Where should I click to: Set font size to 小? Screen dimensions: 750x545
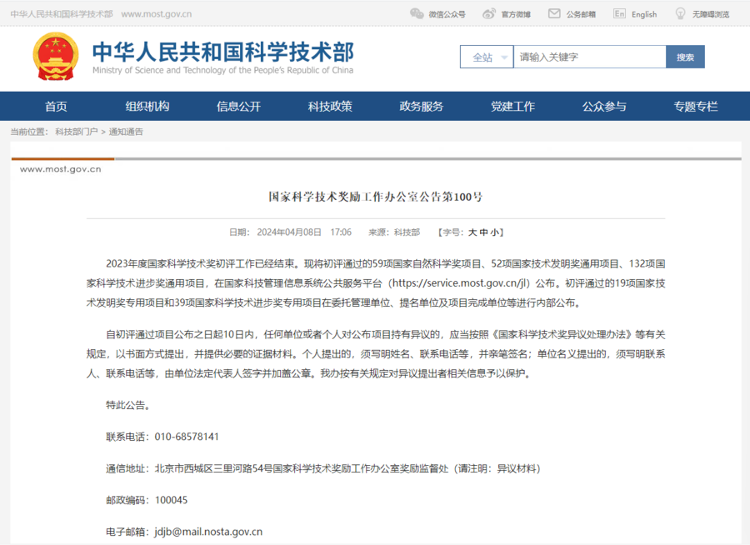pos(495,233)
